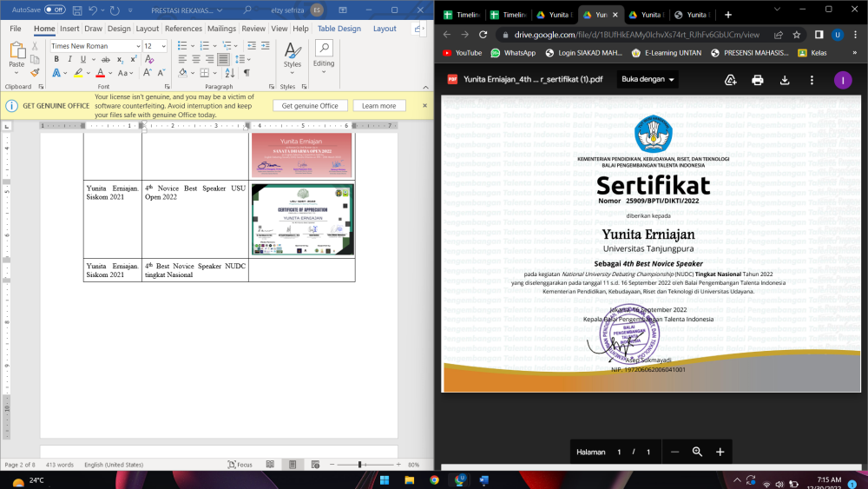Open the font name dropdown
The width and height of the screenshot is (868, 489).
(138, 46)
